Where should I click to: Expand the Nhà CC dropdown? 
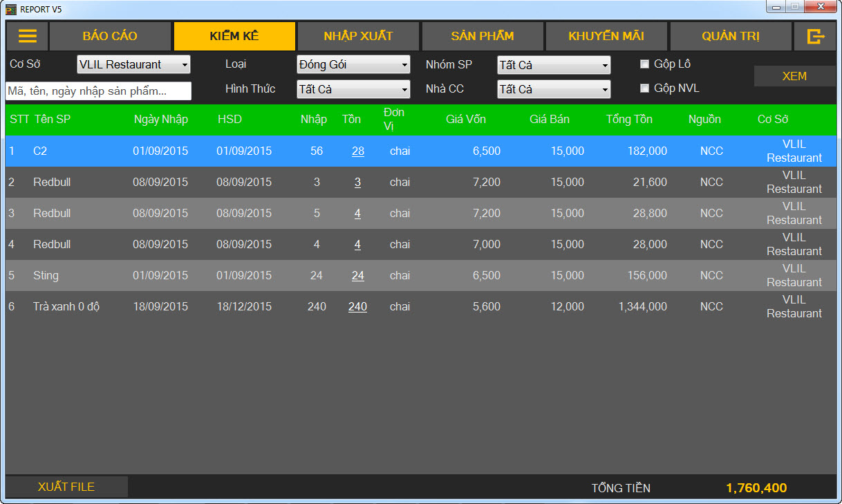click(x=554, y=89)
